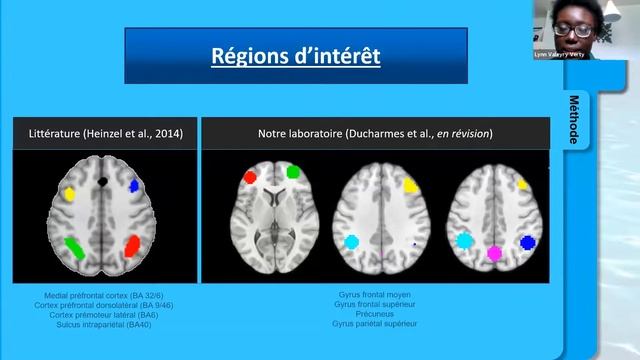This screenshot has height=360, width=640.
Task: Click the slide title 'Régions d'intérêt'
Action: [296, 56]
